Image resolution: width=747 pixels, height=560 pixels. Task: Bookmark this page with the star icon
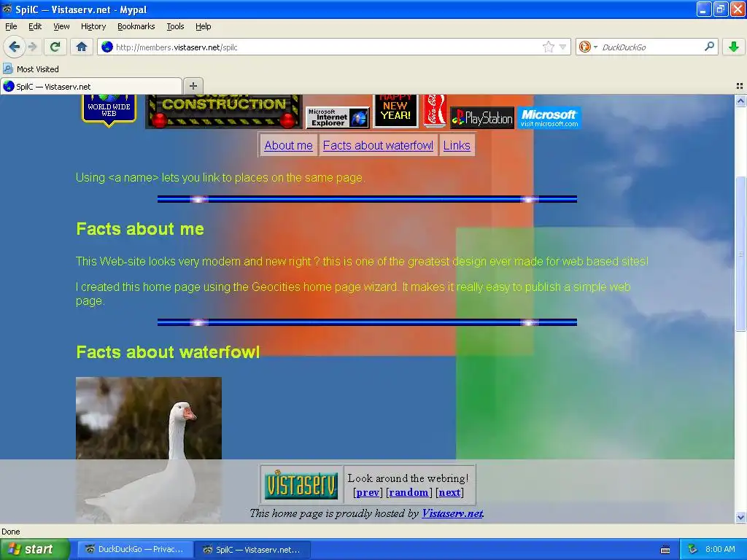click(549, 47)
